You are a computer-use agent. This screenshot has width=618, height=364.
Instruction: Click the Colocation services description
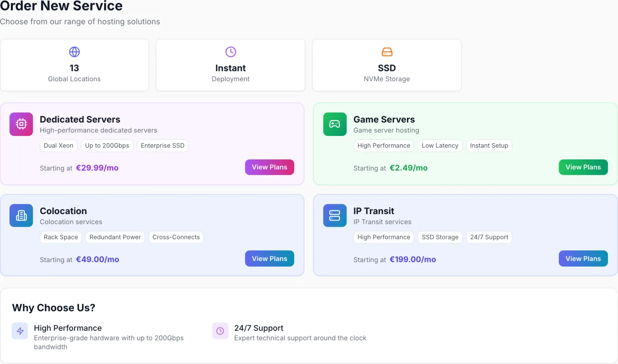coord(71,222)
